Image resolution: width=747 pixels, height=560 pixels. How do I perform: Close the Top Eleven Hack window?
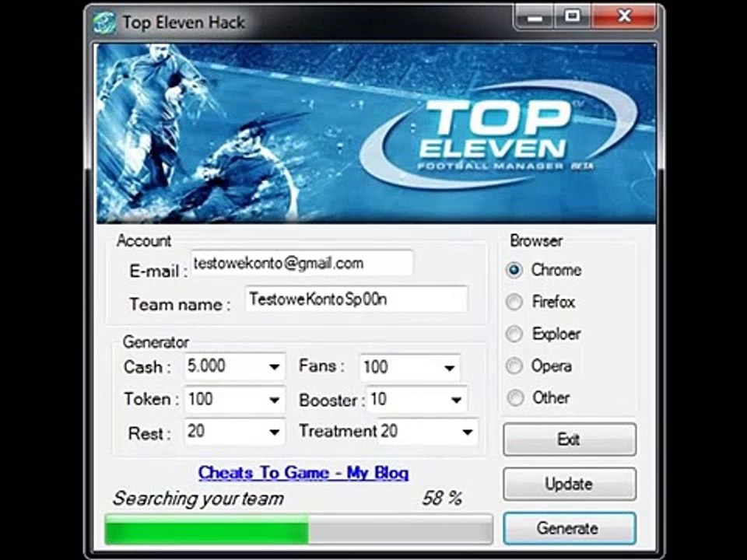[x=623, y=17]
